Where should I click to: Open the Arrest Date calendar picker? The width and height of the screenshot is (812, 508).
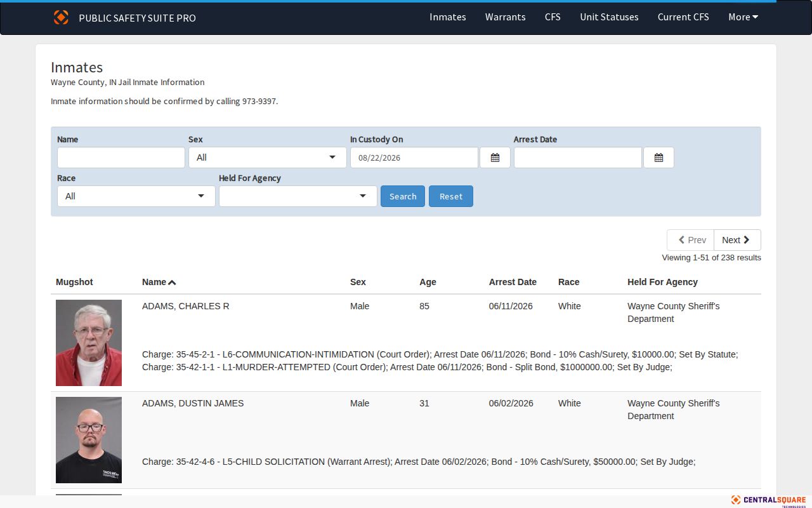[658, 157]
